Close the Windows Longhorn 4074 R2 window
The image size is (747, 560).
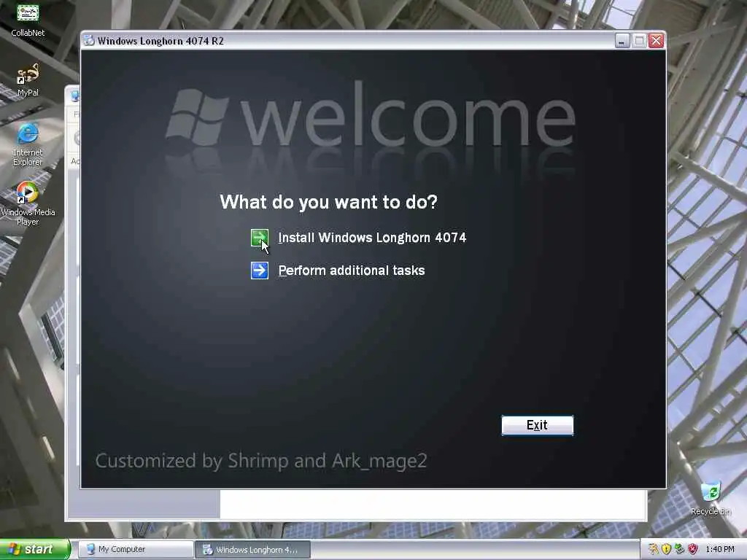click(656, 41)
